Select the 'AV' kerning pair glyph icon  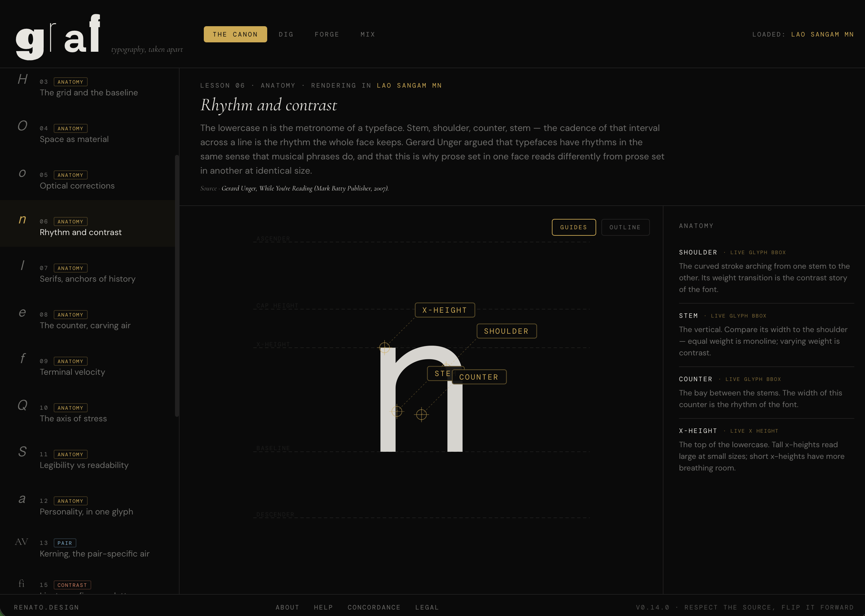point(22,542)
